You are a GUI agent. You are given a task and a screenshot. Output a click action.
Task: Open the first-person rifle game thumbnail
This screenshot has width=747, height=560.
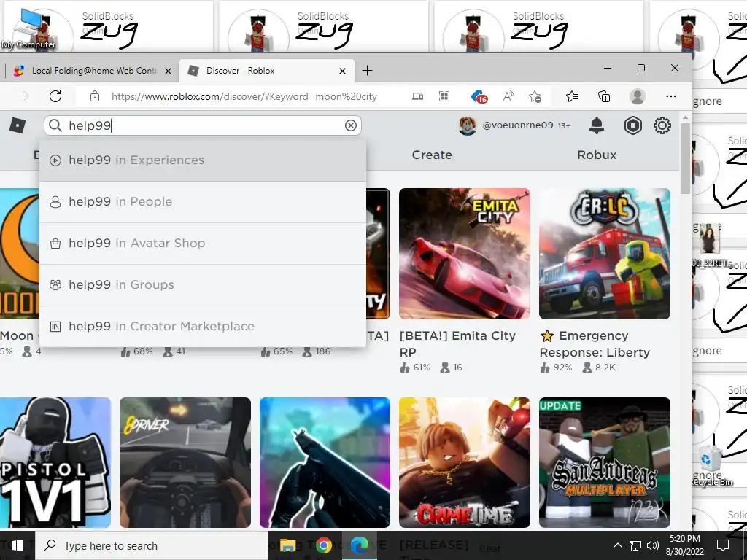click(325, 462)
